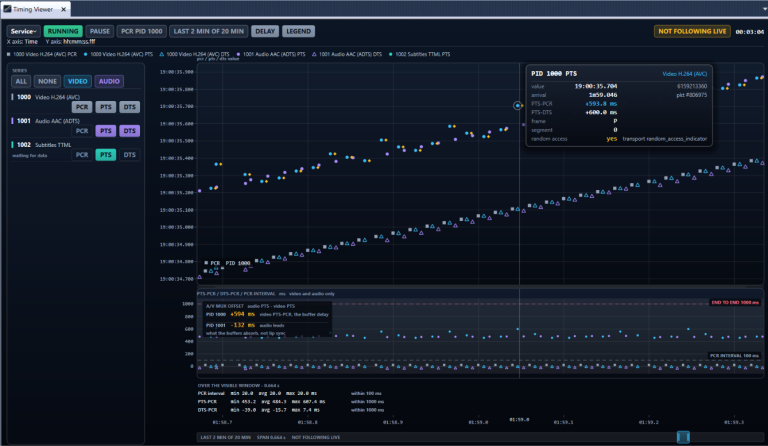Click the 19:00:35.900 Y-axis label

176,72
